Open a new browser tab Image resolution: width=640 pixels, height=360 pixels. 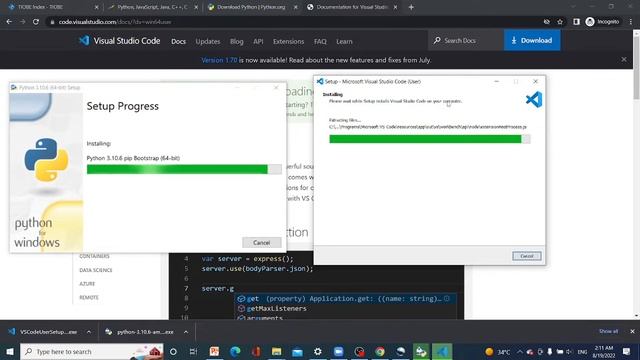(x=411, y=7)
